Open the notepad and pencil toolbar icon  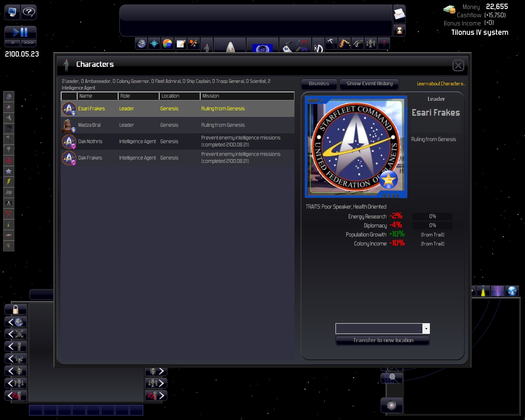(180, 43)
